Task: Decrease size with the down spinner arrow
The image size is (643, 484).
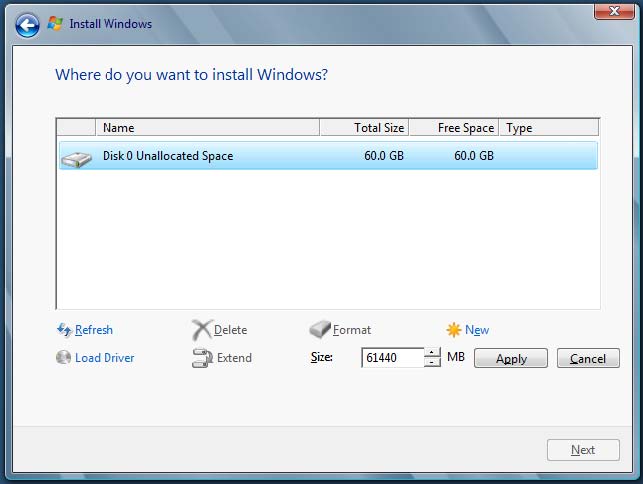Action: (x=432, y=363)
